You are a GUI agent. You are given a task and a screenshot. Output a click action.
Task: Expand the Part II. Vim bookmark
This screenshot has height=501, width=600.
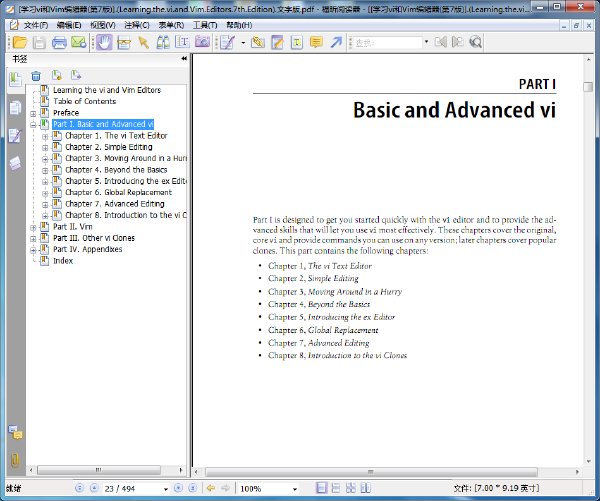(33, 227)
